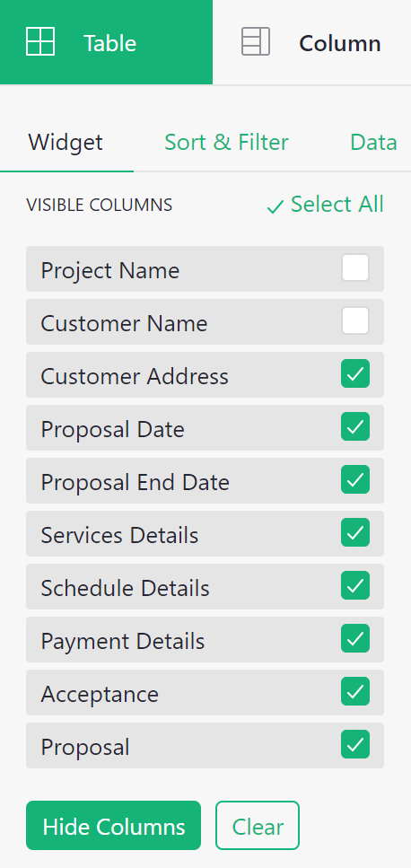This screenshot has width=411, height=868.
Task: Click the Column layout icon
Action: (256, 41)
